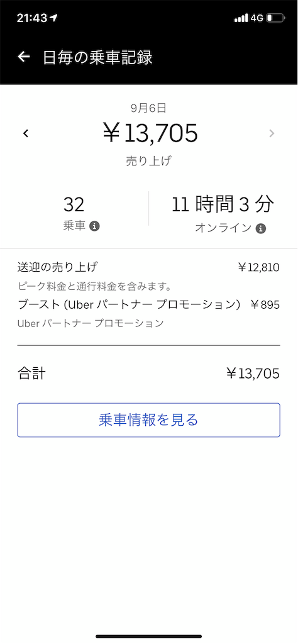Tap the large ¥13,705 earnings amount
This screenshot has height=644, width=298.
pyautogui.click(x=150, y=133)
